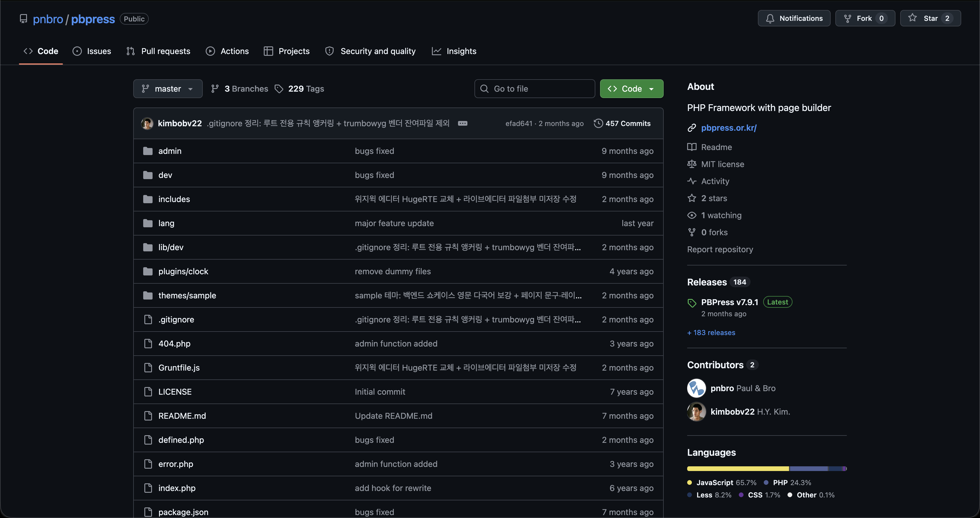Click the eye icon next to watching
The height and width of the screenshot is (518, 980).
pyautogui.click(x=692, y=215)
